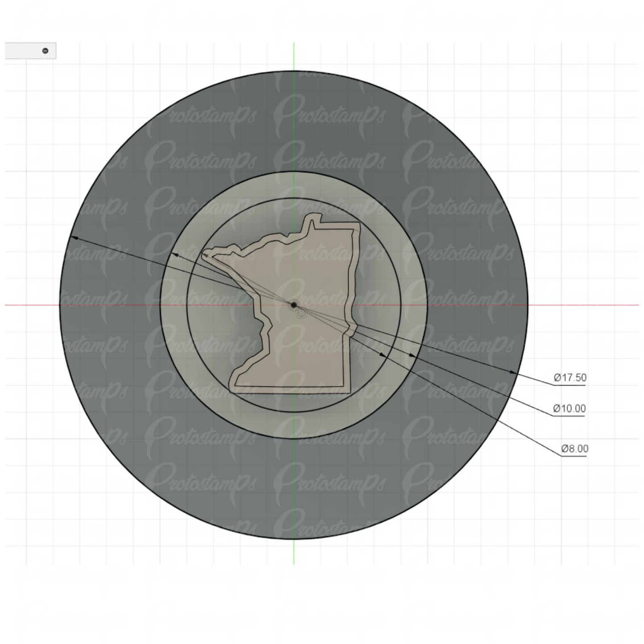Click the collapsed gray browser panel header
This screenshot has width=644, height=644.
coord(25,51)
